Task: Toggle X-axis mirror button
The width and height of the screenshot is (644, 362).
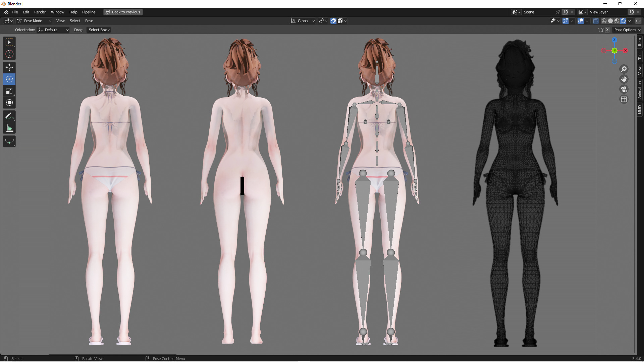Action: (607, 30)
